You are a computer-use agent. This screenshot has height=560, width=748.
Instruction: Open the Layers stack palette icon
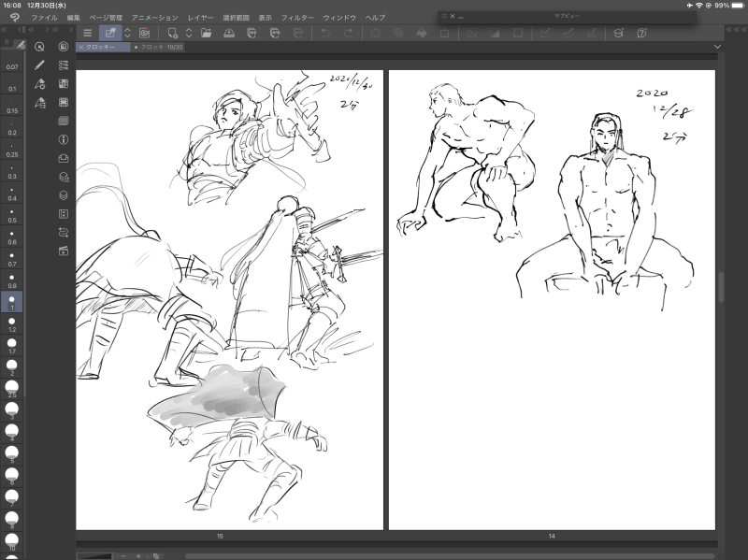(x=64, y=195)
